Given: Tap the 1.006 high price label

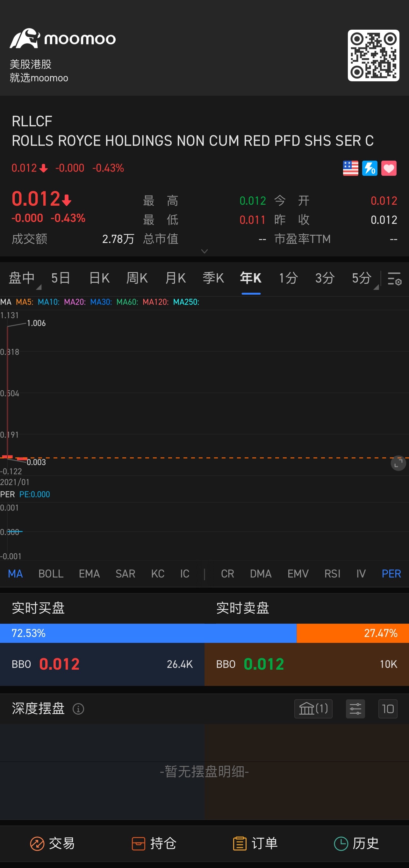Looking at the screenshot, I should [36, 323].
